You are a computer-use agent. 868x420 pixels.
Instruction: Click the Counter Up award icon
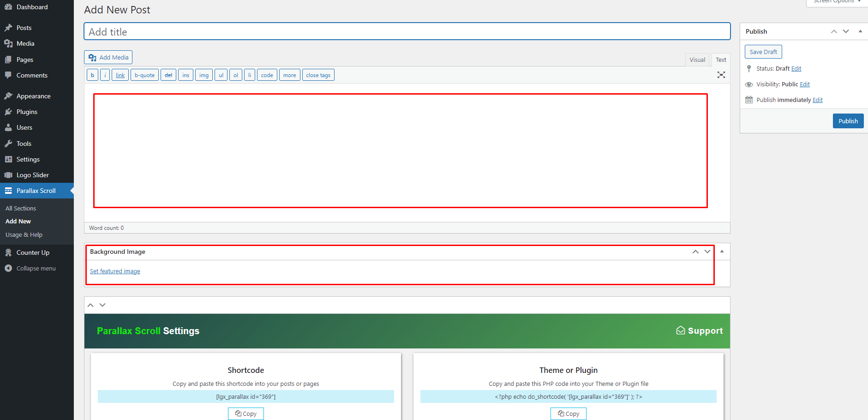coord(8,252)
